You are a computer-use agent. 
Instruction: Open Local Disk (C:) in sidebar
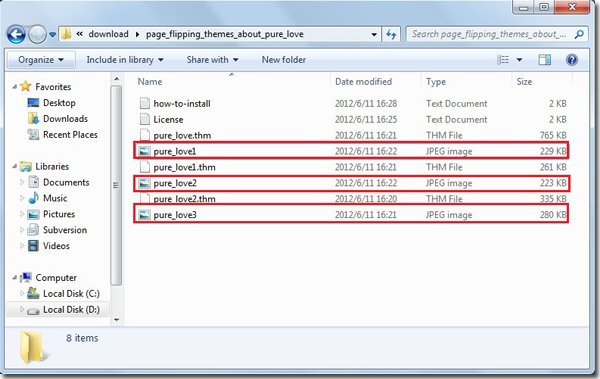72,294
